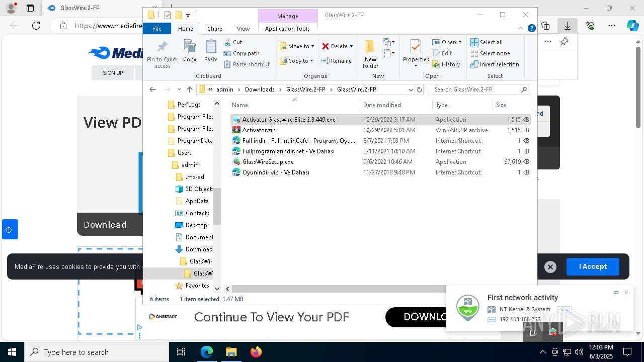Click the Pin to Quick access icon

click(162, 47)
